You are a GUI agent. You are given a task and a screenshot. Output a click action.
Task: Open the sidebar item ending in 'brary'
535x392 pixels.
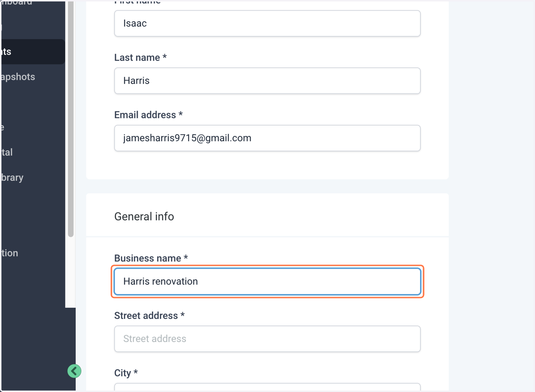coord(12,177)
